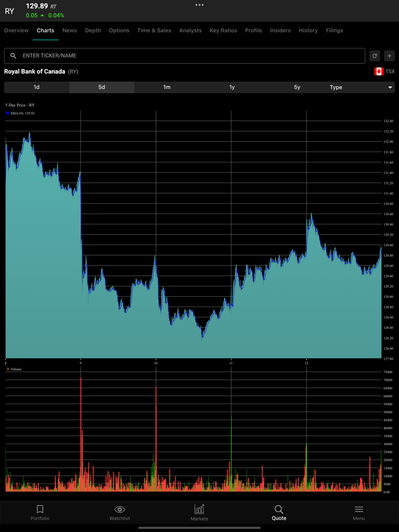
Task: Tap the refresh chart icon
Action: point(374,56)
